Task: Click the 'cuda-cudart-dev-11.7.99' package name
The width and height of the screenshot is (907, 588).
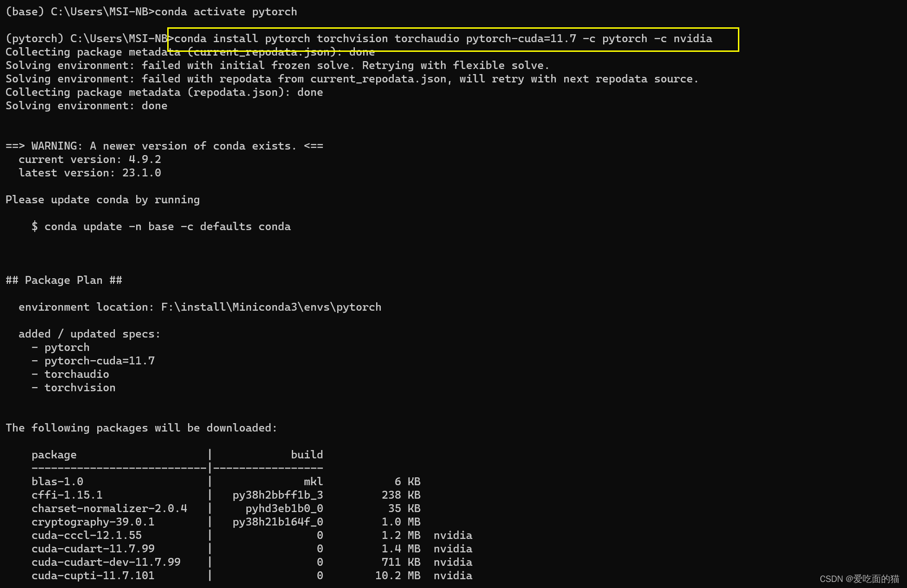Action: 106,563
